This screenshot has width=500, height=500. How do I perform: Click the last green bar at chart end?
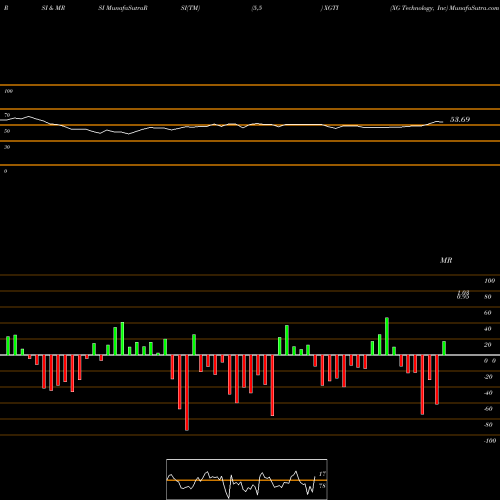point(444,348)
